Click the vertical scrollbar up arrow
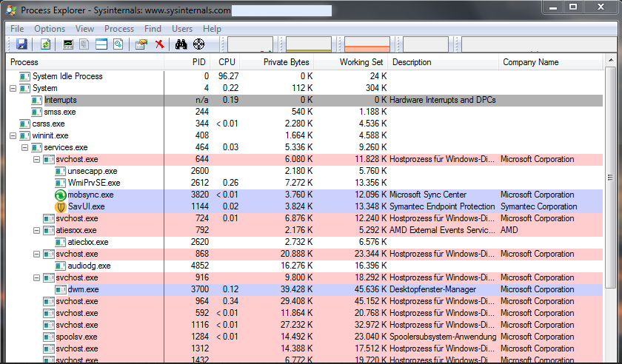Image resolution: width=622 pixels, height=364 pixels. pos(610,61)
